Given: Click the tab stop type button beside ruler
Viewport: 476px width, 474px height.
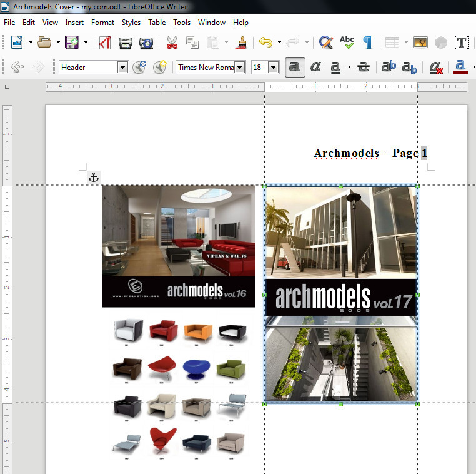Looking at the screenshot, I should (7, 87).
